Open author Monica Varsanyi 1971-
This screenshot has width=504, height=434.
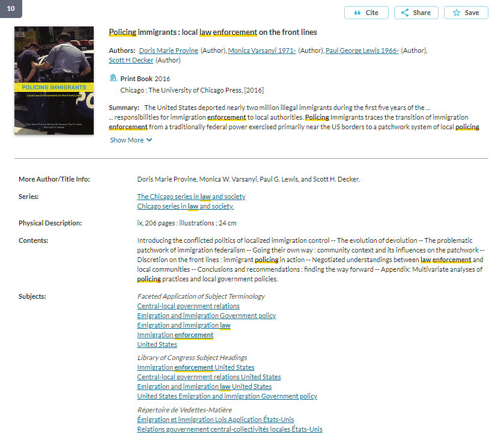point(262,50)
